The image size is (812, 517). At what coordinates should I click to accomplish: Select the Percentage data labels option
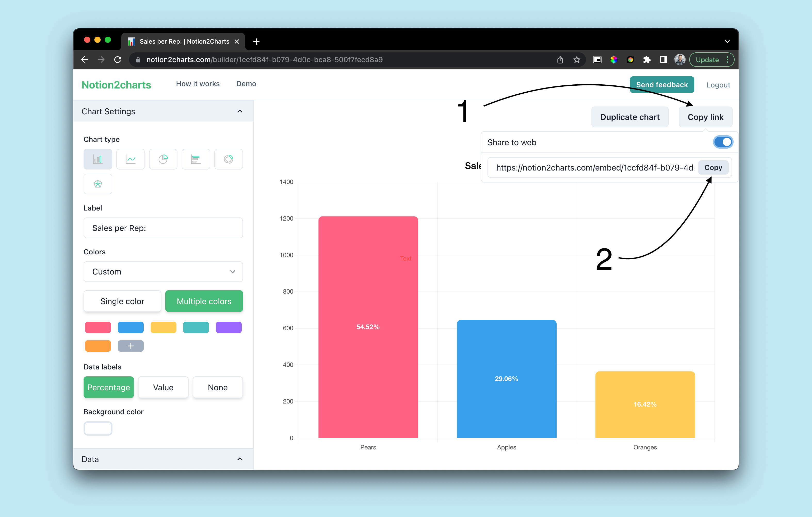pyautogui.click(x=109, y=387)
